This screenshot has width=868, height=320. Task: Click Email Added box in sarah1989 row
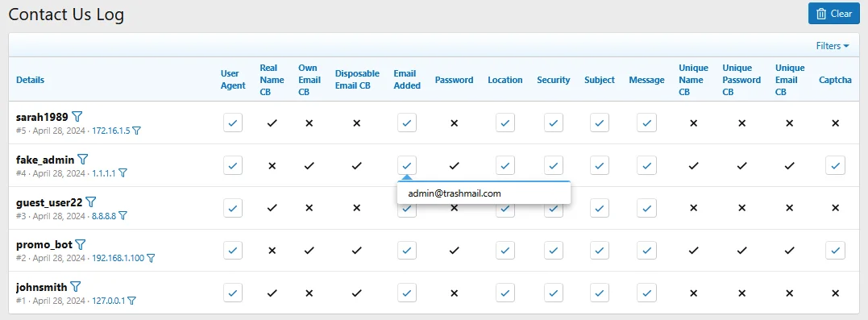click(407, 123)
